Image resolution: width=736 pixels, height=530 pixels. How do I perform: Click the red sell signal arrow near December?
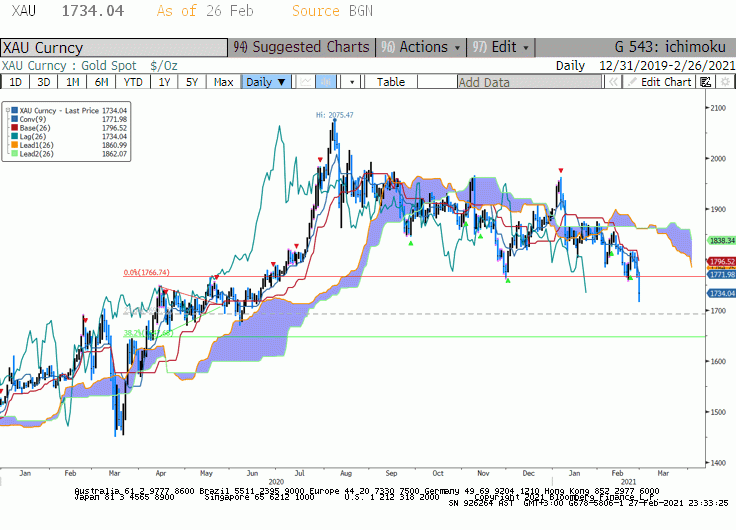tap(560, 170)
